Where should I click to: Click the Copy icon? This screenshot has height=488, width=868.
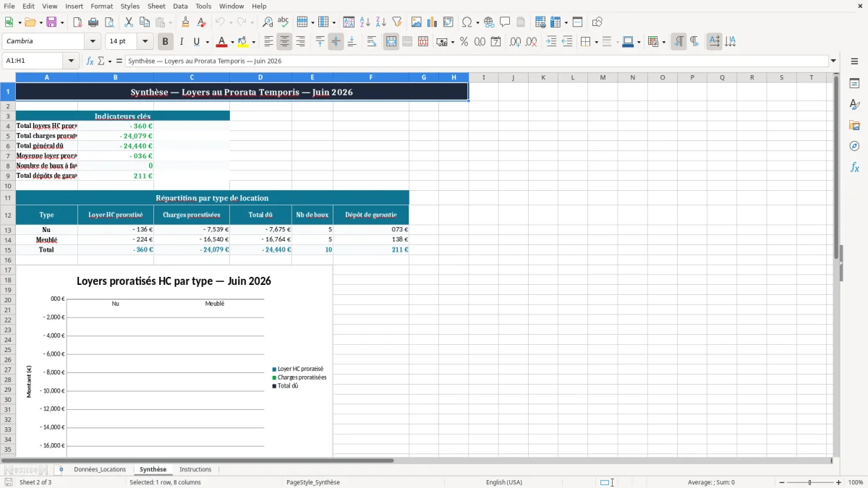(145, 22)
